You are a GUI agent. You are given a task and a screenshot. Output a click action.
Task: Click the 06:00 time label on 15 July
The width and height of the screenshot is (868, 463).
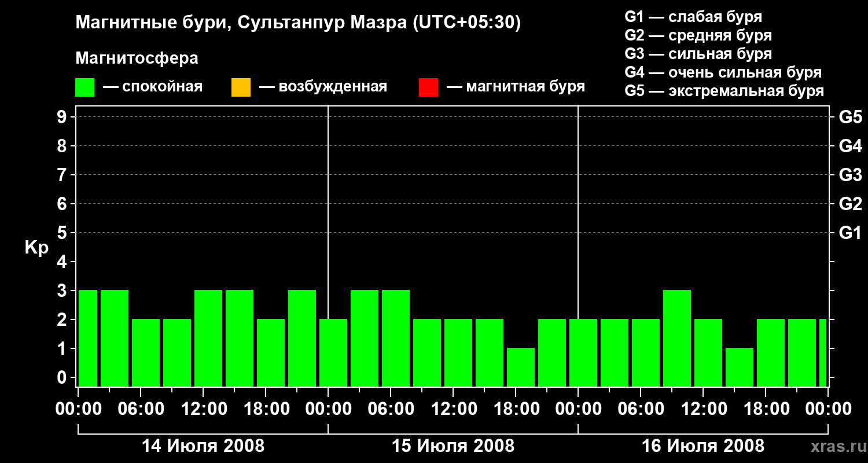(391, 409)
